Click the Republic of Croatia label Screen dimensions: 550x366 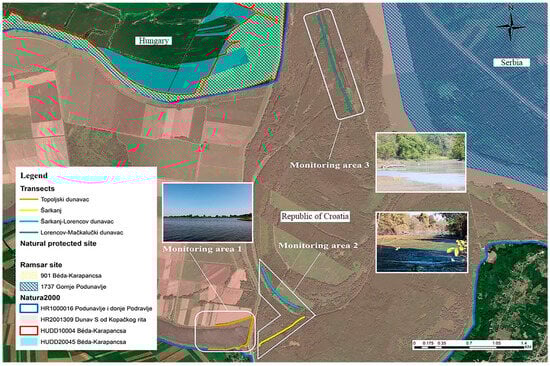point(315,216)
